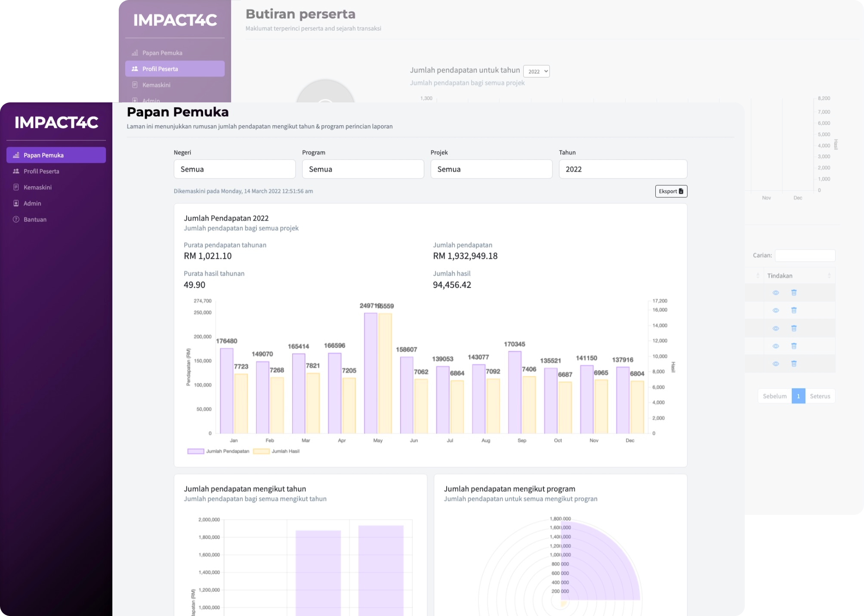Click delete trash icon in fourth table row
The height and width of the screenshot is (616, 864).
click(794, 346)
